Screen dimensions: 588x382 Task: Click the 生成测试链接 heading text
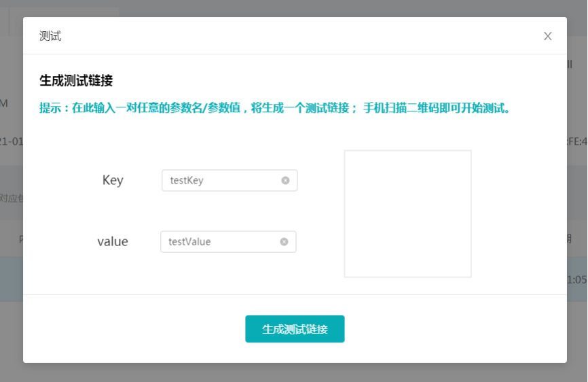click(x=76, y=80)
